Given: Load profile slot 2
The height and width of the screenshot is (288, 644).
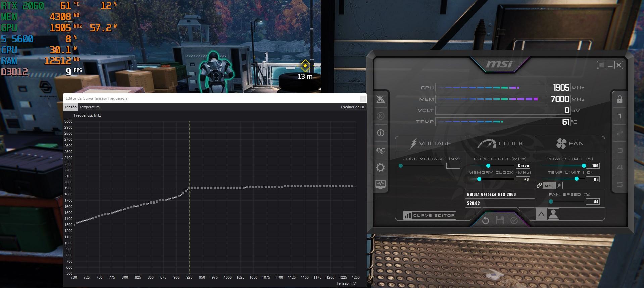Looking at the screenshot, I should pyautogui.click(x=620, y=133).
